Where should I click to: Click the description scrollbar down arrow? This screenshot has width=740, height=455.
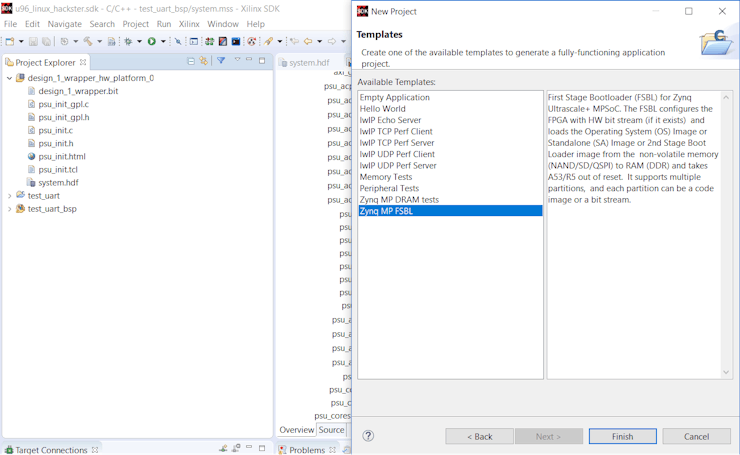pos(726,372)
